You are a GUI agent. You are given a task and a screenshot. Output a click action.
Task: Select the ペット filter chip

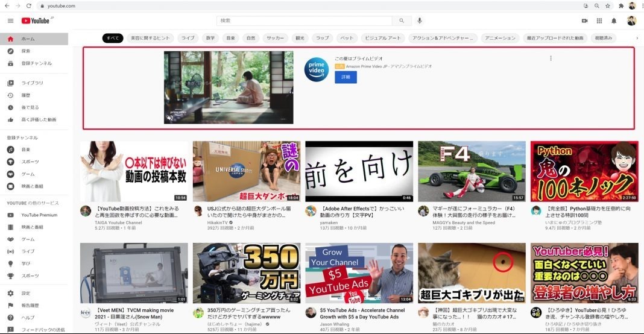click(x=347, y=38)
